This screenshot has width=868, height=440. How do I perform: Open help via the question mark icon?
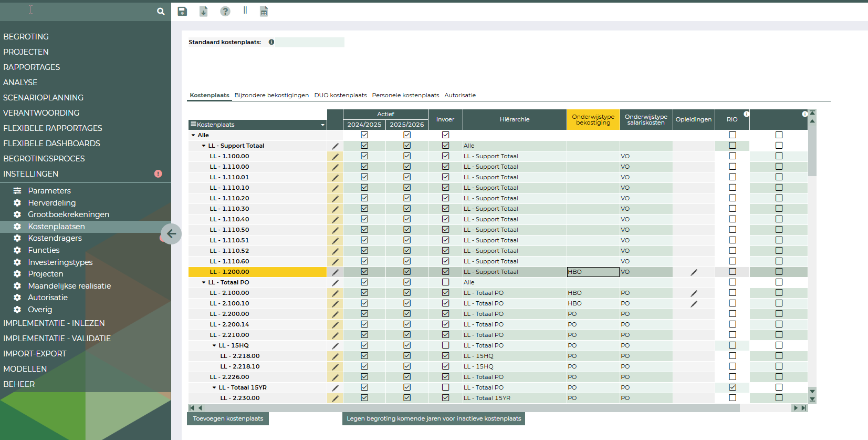click(x=225, y=12)
